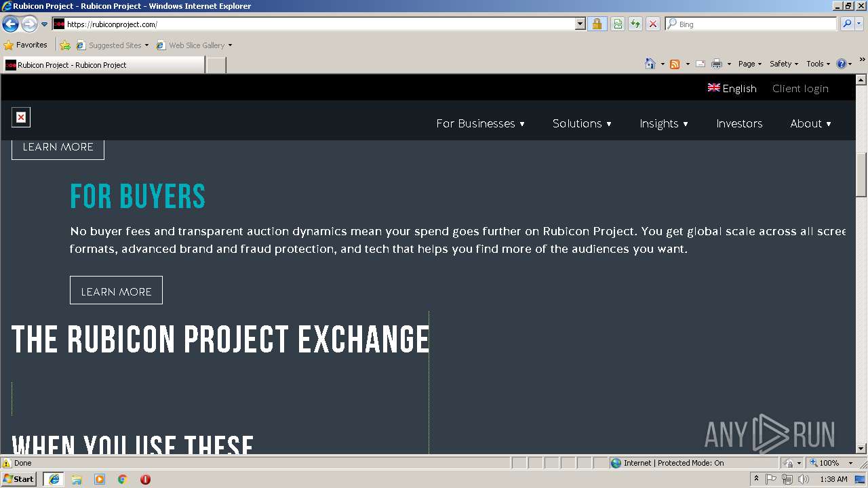Screen dimensions: 868x488
Task: Open the Windows Start menu
Action: [x=18, y=479]
